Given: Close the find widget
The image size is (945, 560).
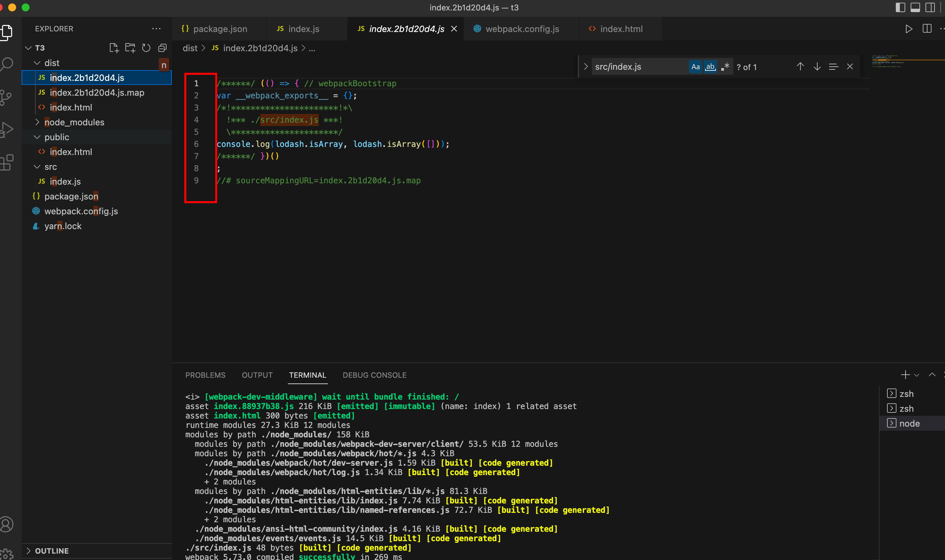Looking at the screenshot, I should (850, 67).
